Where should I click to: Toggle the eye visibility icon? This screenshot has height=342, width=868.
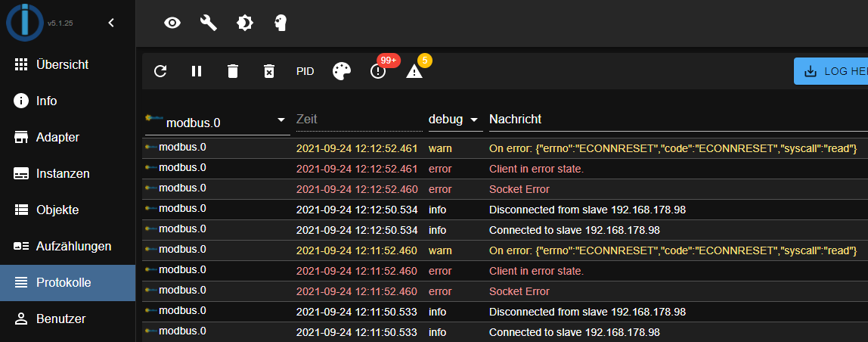172,23
